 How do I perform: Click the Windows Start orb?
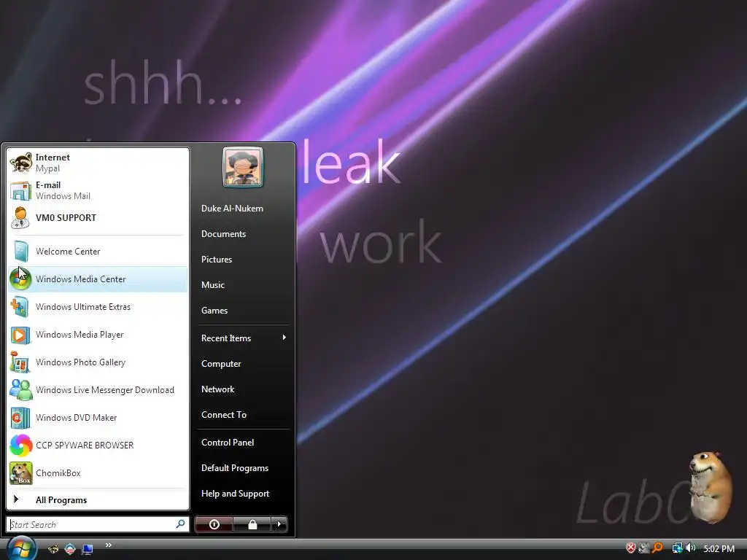pyautogui.click(x=21, y=548)
